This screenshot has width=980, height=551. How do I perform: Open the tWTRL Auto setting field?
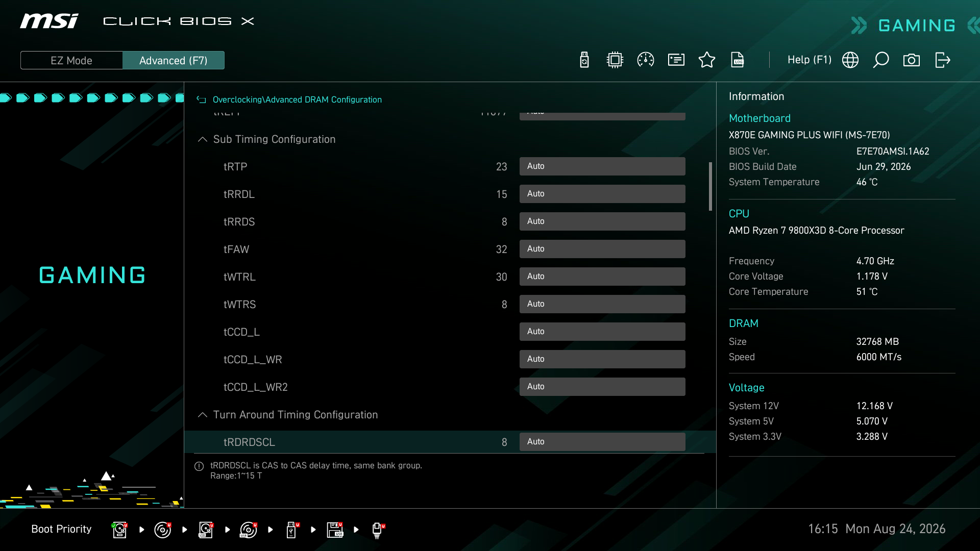602,277
